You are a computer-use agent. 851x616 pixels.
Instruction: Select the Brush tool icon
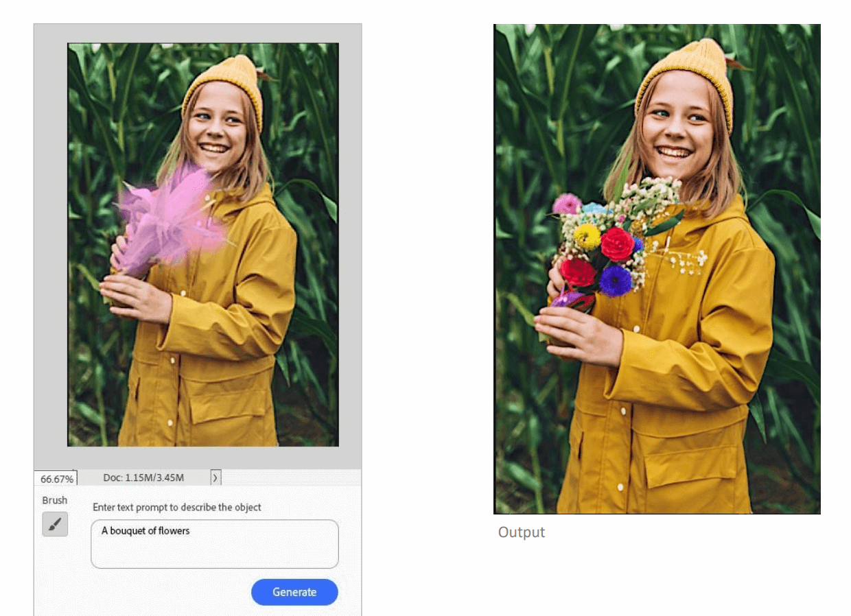pos(55,525)
